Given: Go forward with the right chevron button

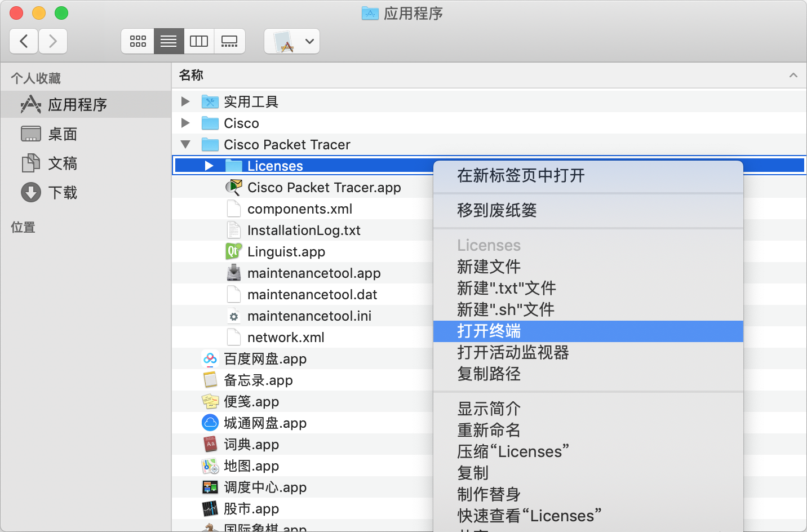Looking at the screenshot, I should pyautogui.click(x=53, y=41).
